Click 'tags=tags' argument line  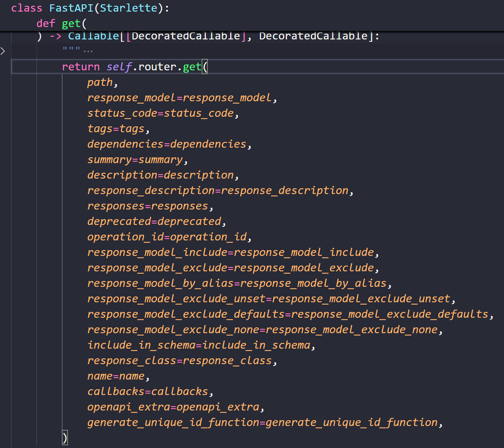click(119, 129)
